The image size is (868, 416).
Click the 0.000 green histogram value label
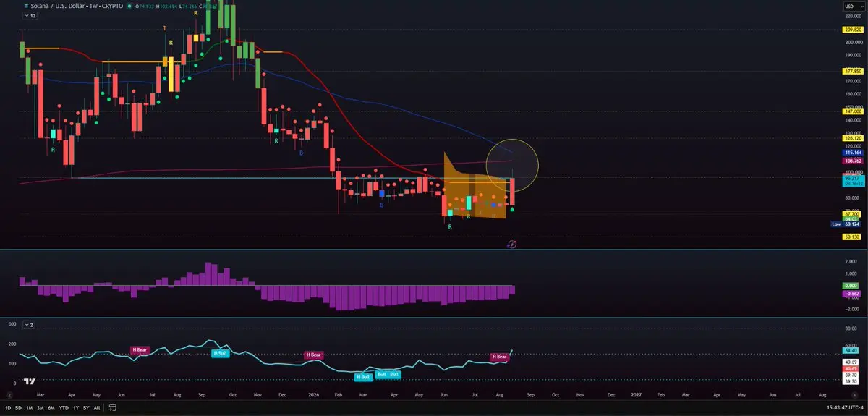coord(852,286)
